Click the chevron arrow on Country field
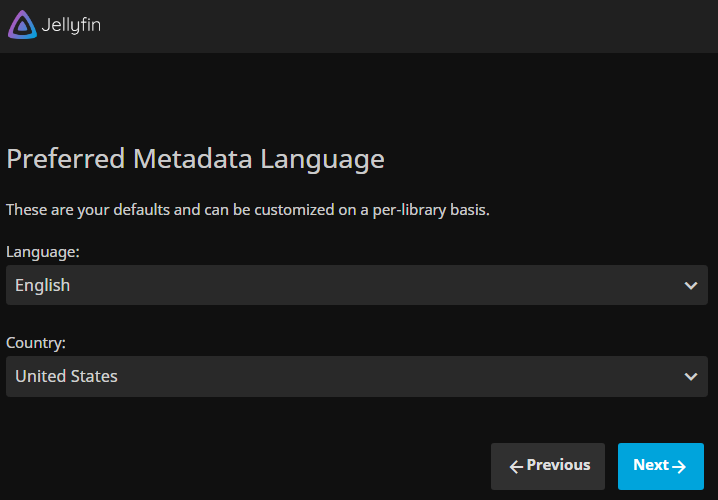 click(690, 377)
